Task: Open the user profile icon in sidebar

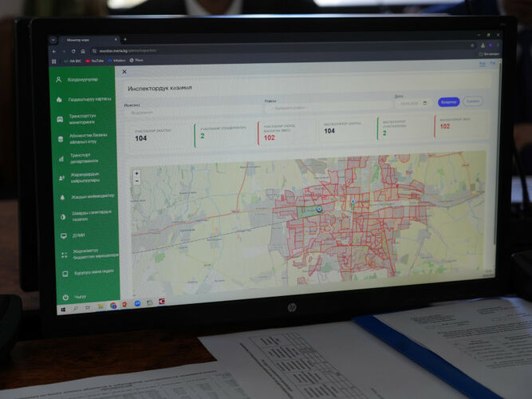Action: tap(58, 80)
